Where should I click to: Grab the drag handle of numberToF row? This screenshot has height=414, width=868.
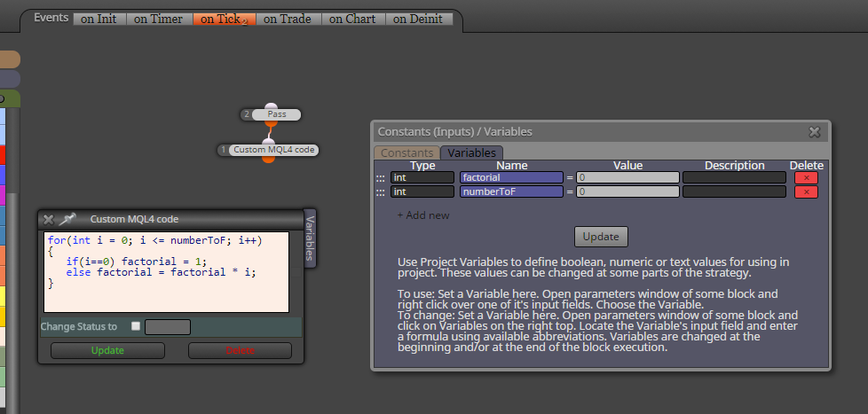coord(380,191)
